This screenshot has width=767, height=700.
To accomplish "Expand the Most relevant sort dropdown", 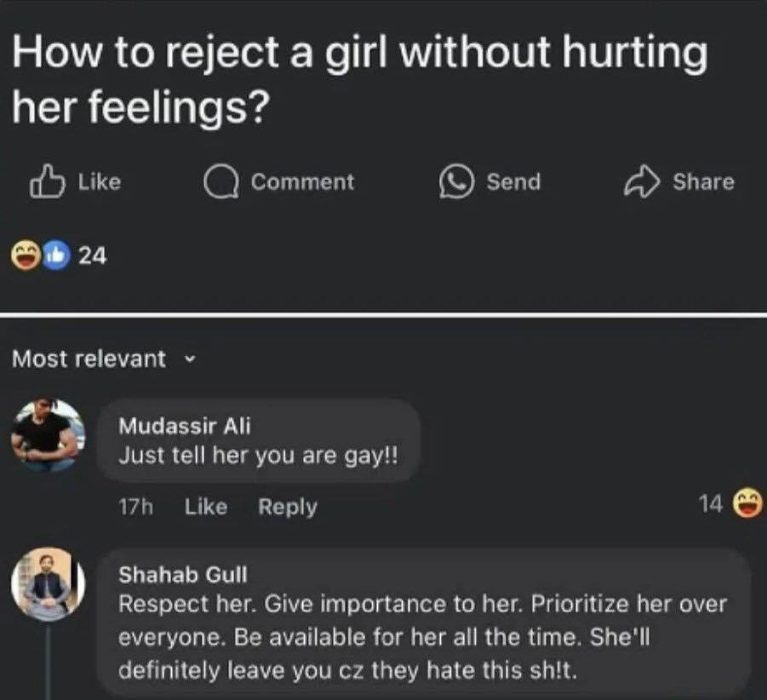I will pyautogui.click(x=104, y=359).
